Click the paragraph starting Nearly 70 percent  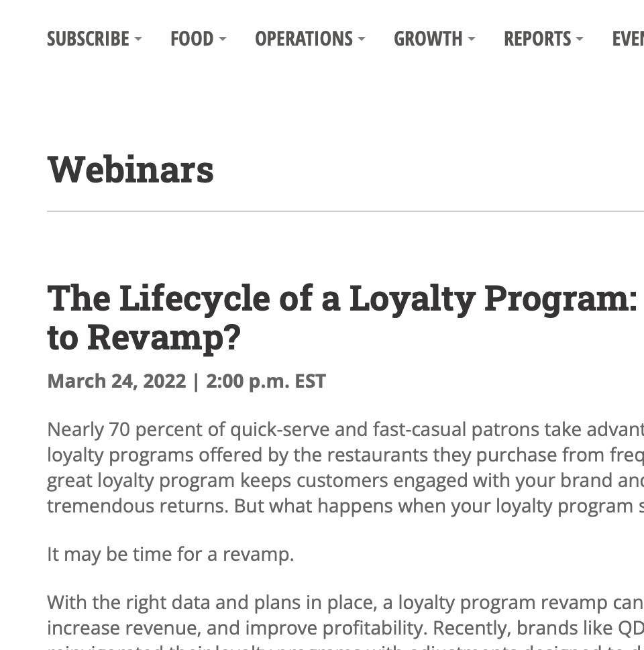pyautogui.click(x=345, y=468)
